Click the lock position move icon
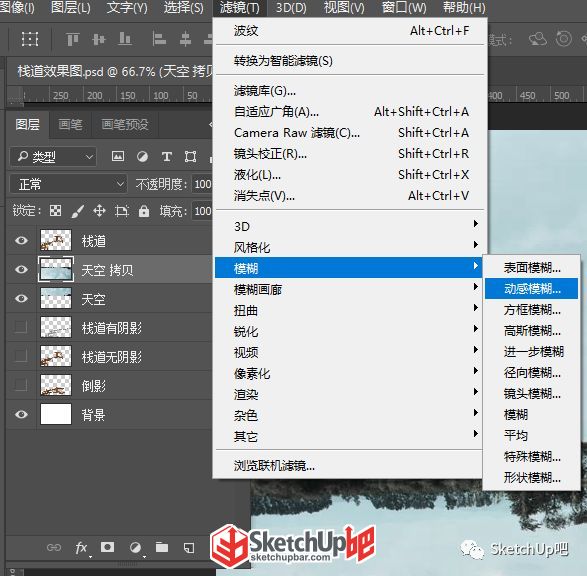Image resolution: width=587 pixels, height=576 pixels. tap(99, 211)
